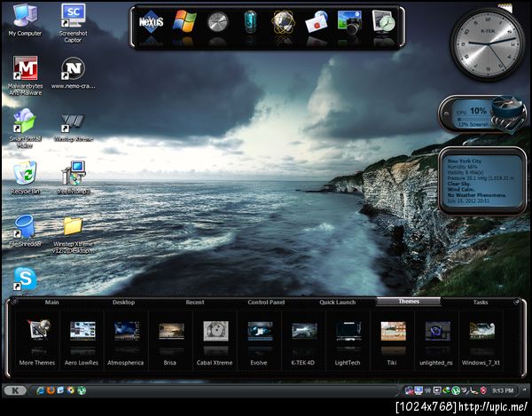Open My Computer desktop icon
532x416 pixels.
point(25,20)
